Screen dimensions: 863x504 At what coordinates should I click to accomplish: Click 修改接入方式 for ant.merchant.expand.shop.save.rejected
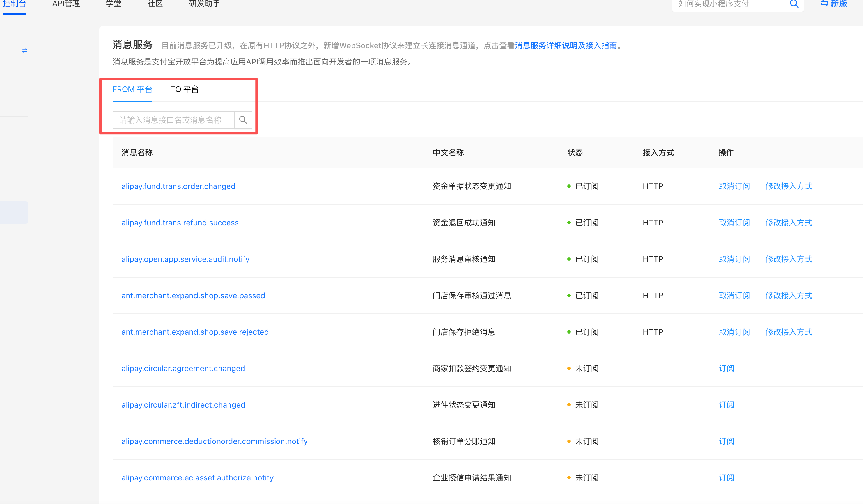click(x=789, y=332)
